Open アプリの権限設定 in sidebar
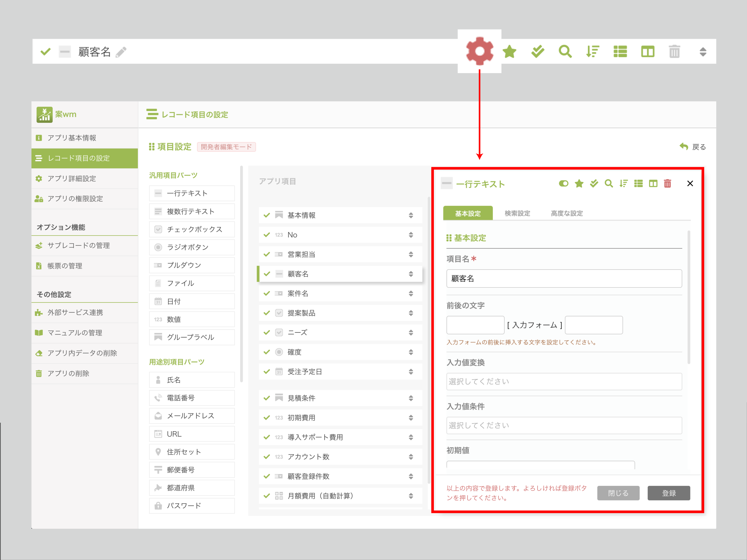Viewport: 747px width, 560px height. coord(84,198)
